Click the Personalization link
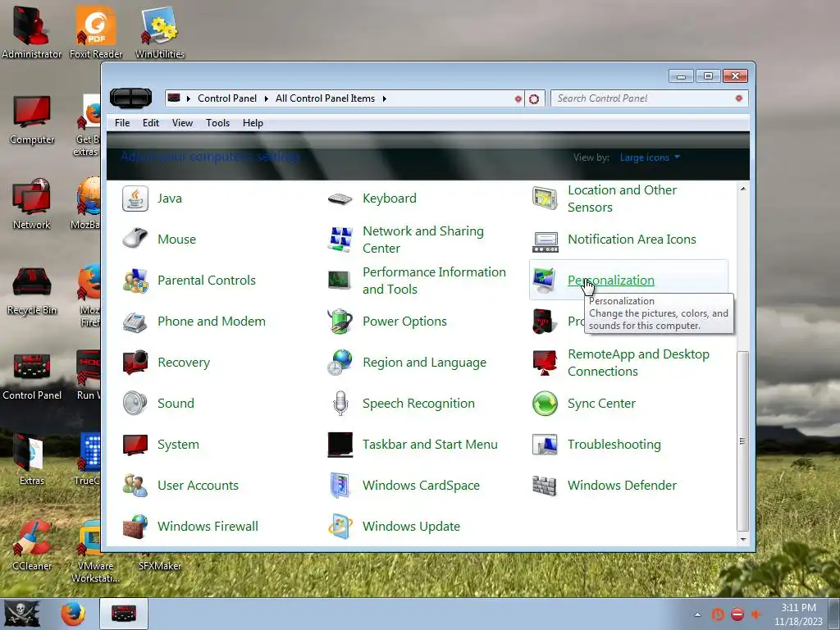 (x=610, y=281)
